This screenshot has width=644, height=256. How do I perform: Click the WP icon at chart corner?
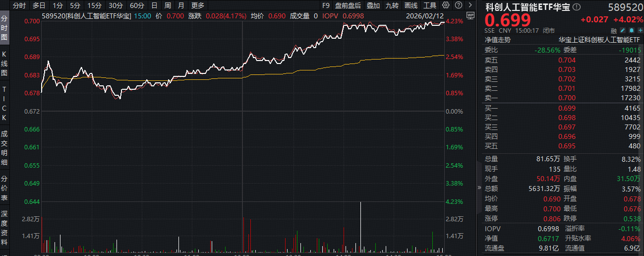click(470, 15)
